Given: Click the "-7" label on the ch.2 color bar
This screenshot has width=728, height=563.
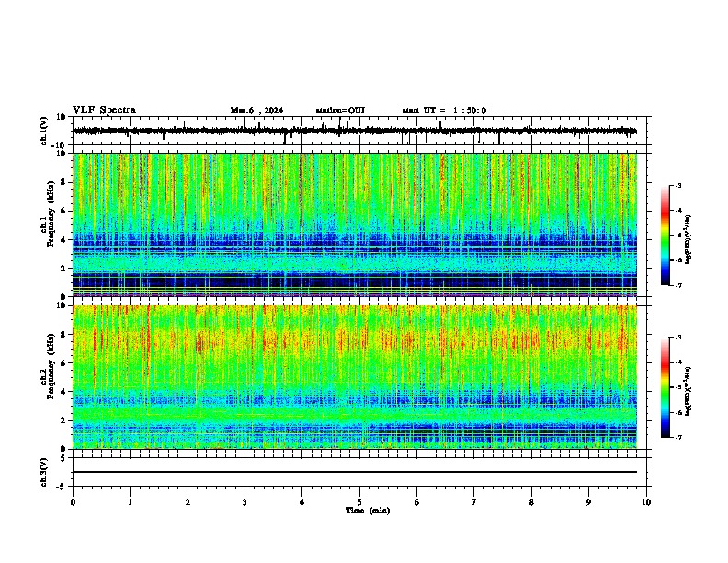Looking at the screenshot, I should click(677, 437).
